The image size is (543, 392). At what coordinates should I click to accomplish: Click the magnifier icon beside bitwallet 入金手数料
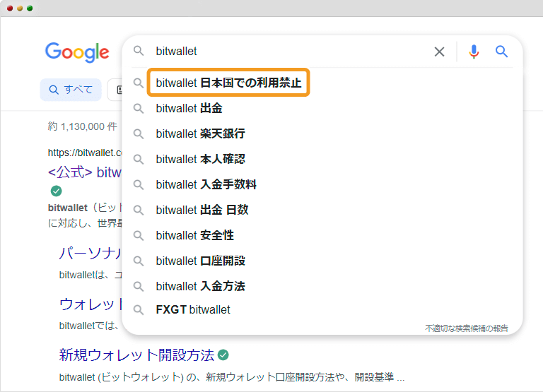tap(139, 185)
